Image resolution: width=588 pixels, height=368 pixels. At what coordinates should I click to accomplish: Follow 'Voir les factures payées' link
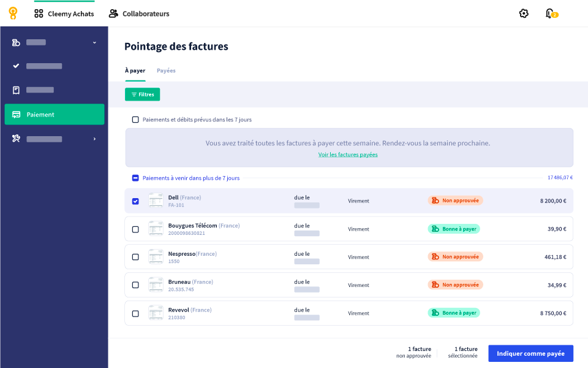tap(348, 155)
